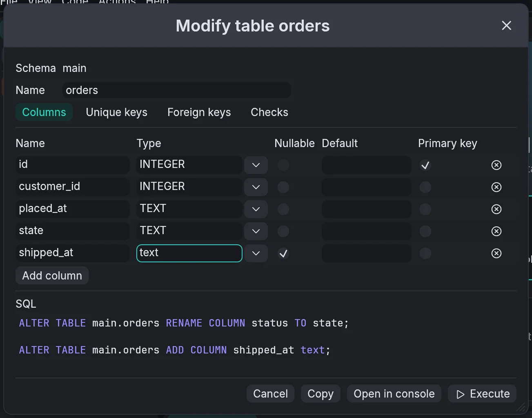The width and height of the screenshot is (532, 418).
Task: Click the table Name field containing orders
Action: click(177, 90)
